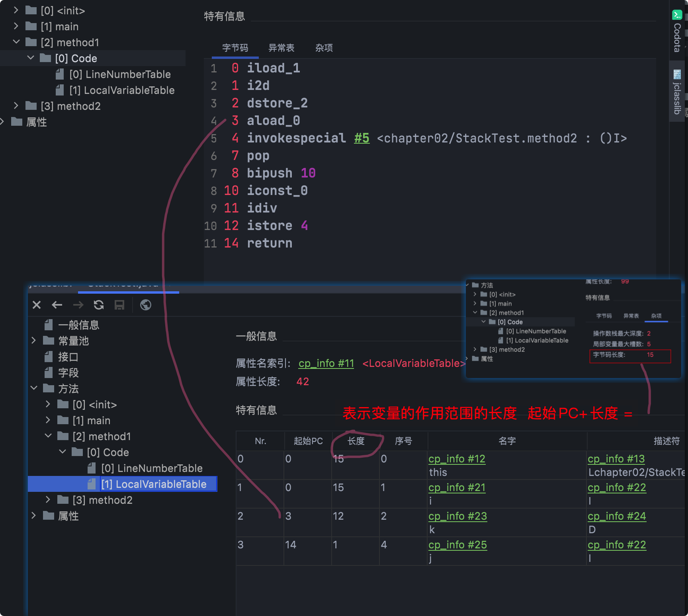Expand [0] <init> in lower tree
Screen dimensions: 688x616
[x=48, y=404]
